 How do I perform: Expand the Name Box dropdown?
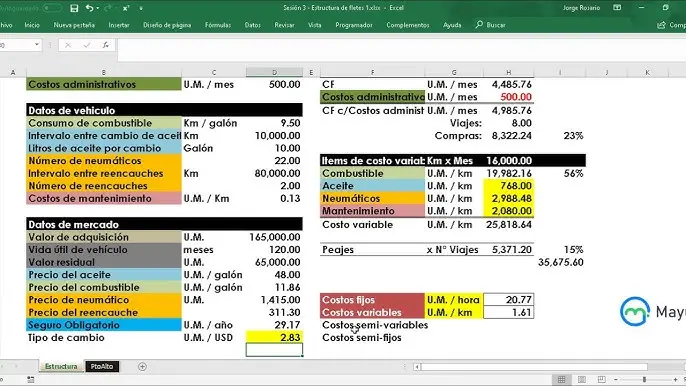[37, 45]
